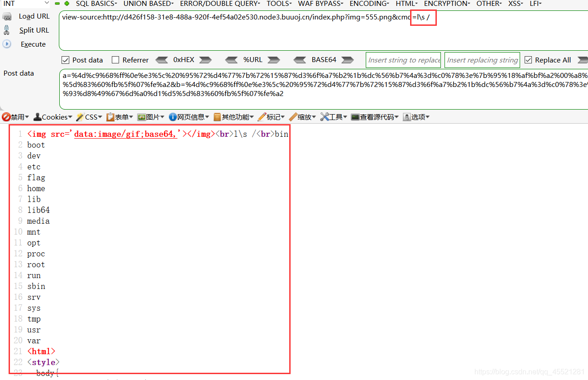Click the Execute play icon
Image resolution: width=588 pixels, height=380 pixels.
pos(7,44)
